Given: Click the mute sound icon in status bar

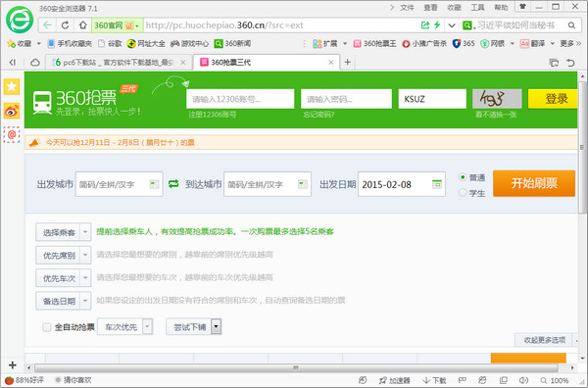Looking at the screenshot, I should tap(524, 380).
